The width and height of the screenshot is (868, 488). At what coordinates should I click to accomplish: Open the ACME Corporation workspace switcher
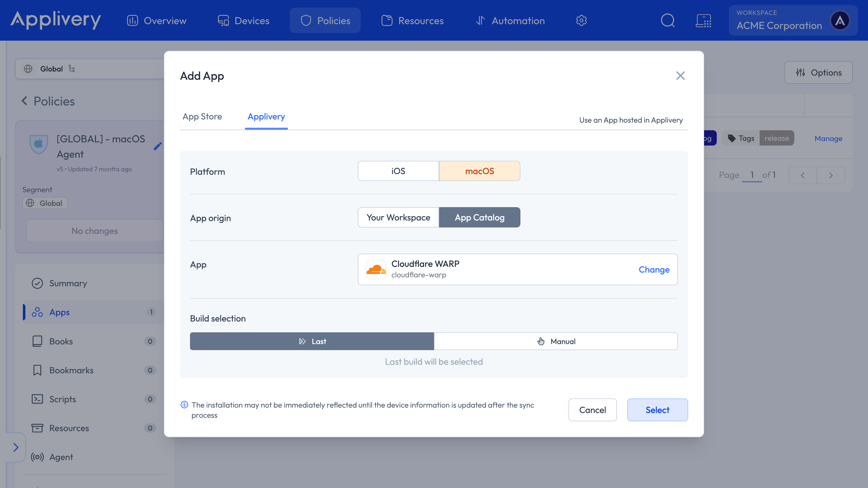(793, 21)
